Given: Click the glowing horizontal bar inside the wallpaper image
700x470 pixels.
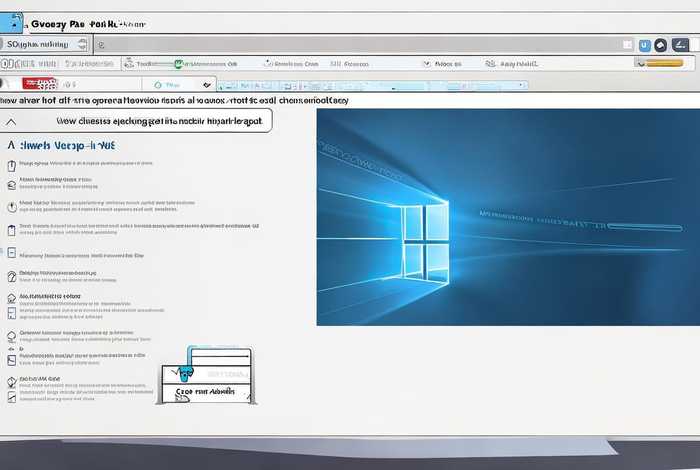Looking at the screenshot, I should (x=645, y=227).
